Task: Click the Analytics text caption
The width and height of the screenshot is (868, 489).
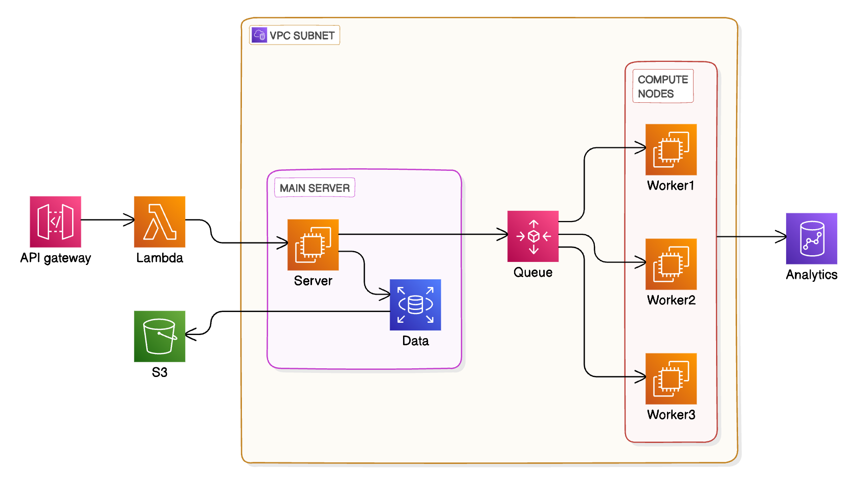Action: [x=811, y=275]
